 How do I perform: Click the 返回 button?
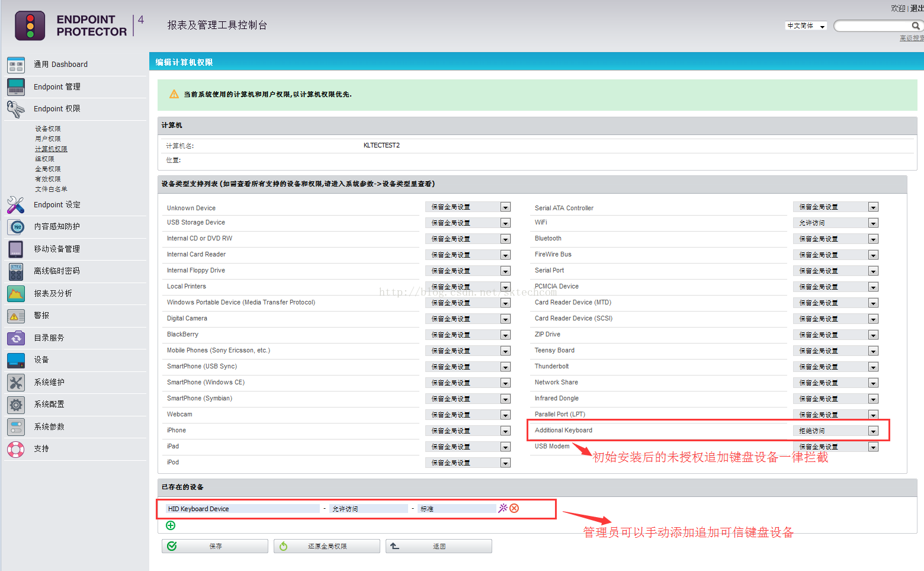[x=439, y=546]
